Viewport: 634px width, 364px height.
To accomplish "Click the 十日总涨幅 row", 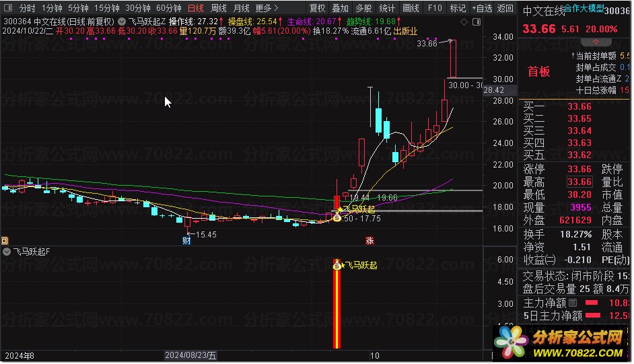I will (602, 90).
